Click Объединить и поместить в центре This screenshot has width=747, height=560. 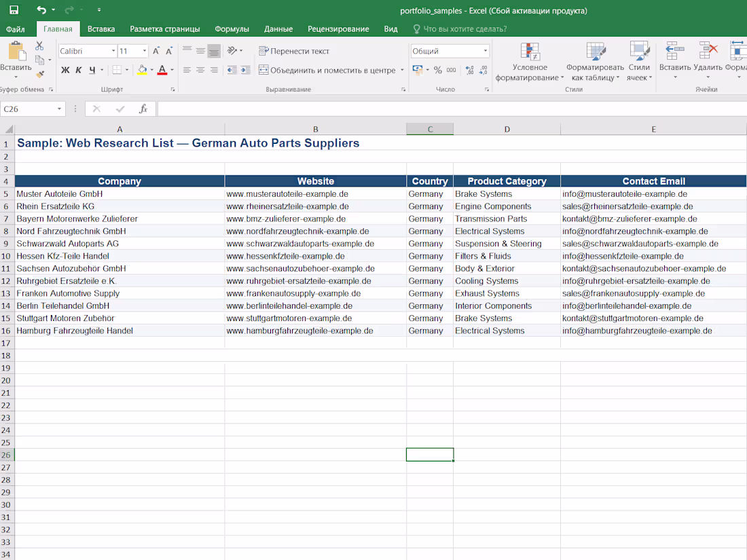(327, 70)
